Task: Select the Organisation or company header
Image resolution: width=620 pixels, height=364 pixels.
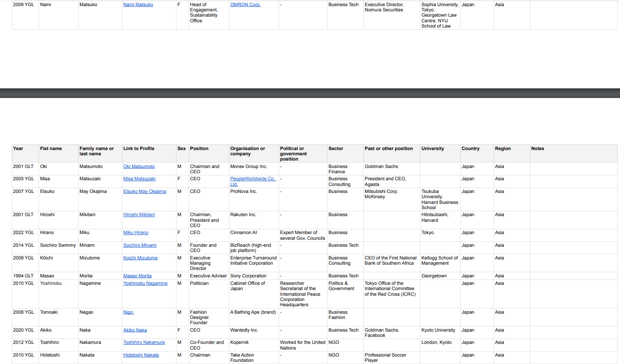Action: [254, 154]
